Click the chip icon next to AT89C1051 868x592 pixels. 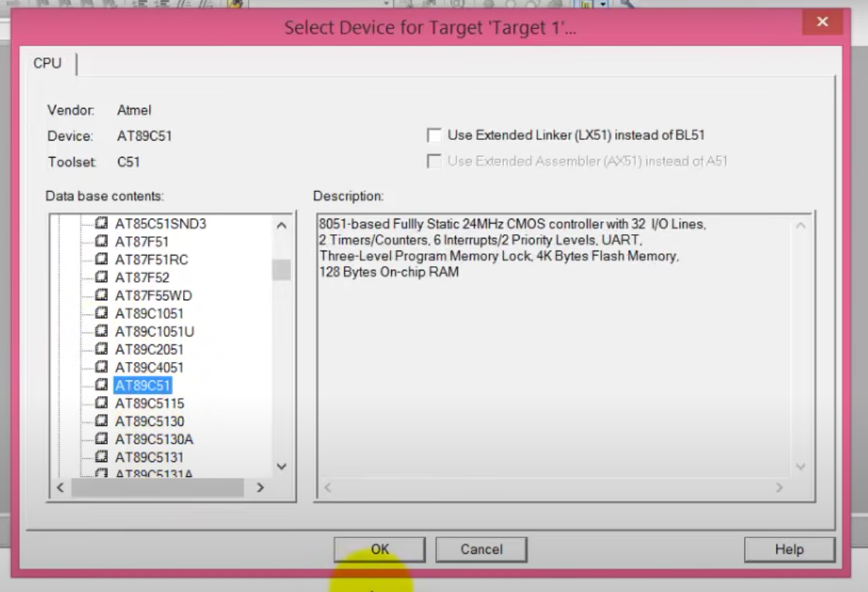[101, 314]
